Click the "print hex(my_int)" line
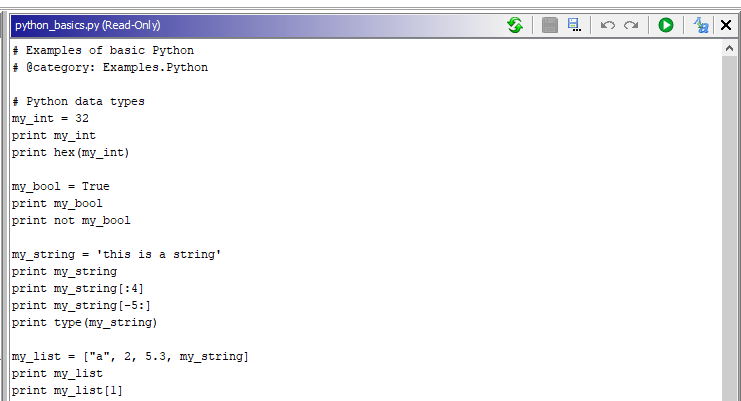 (x=71, y=152)
